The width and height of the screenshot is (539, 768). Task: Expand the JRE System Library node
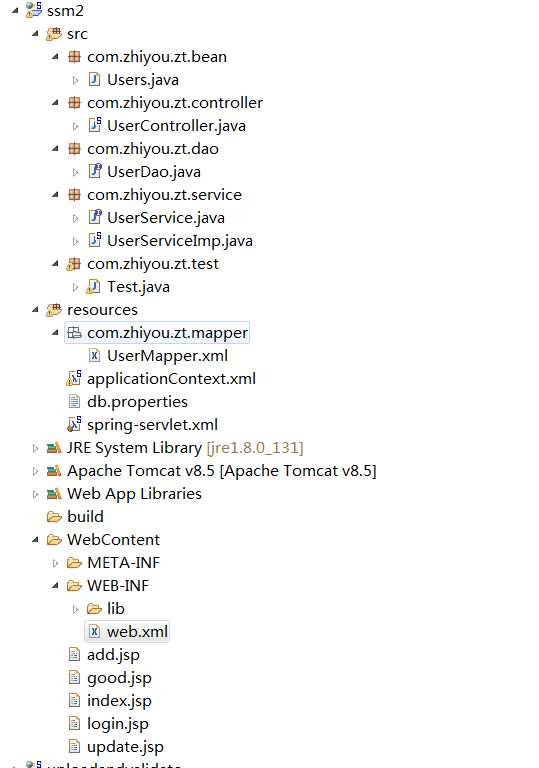pos(35,448)
